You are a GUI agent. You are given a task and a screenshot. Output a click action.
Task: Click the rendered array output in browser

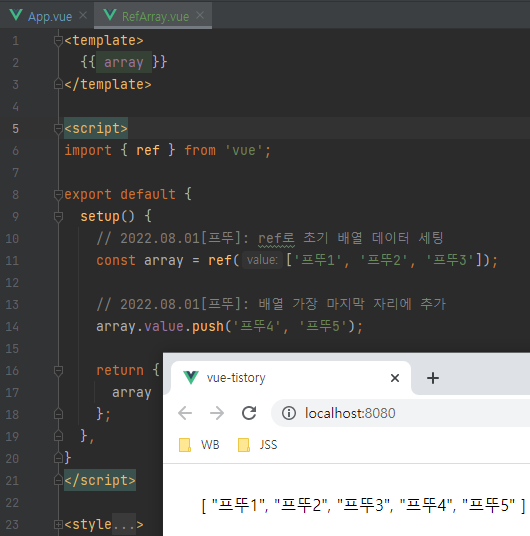click(363, 505)
